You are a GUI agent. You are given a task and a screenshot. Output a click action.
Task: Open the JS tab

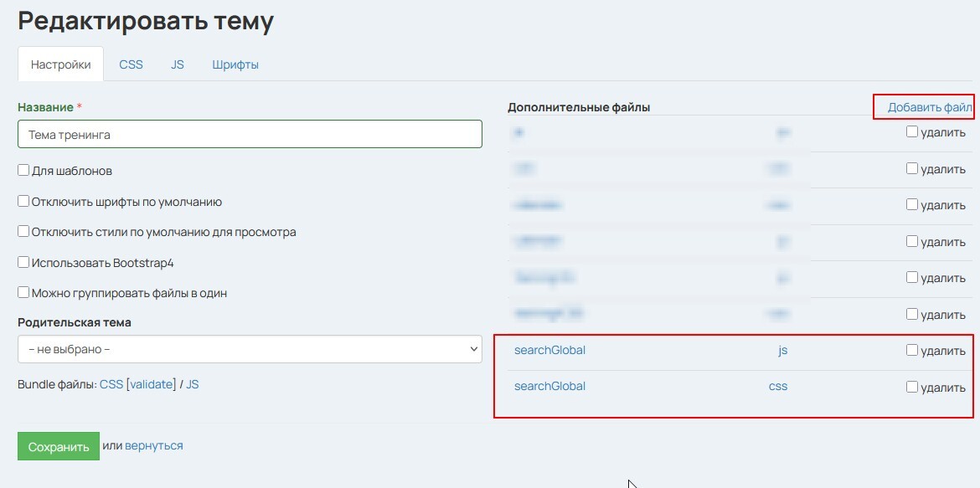point(178,64)
